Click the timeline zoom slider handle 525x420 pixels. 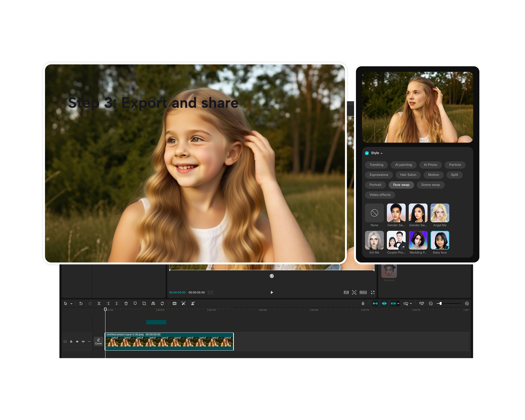[x=440, y=303]
